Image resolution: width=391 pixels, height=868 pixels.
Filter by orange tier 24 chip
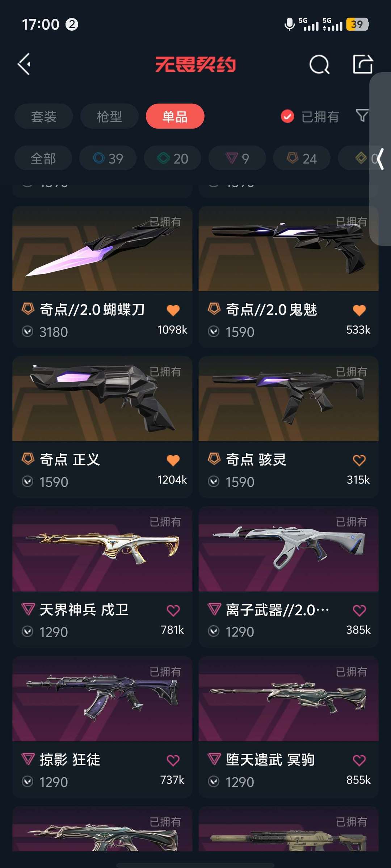pyautogui.click(x=302, y=158)
